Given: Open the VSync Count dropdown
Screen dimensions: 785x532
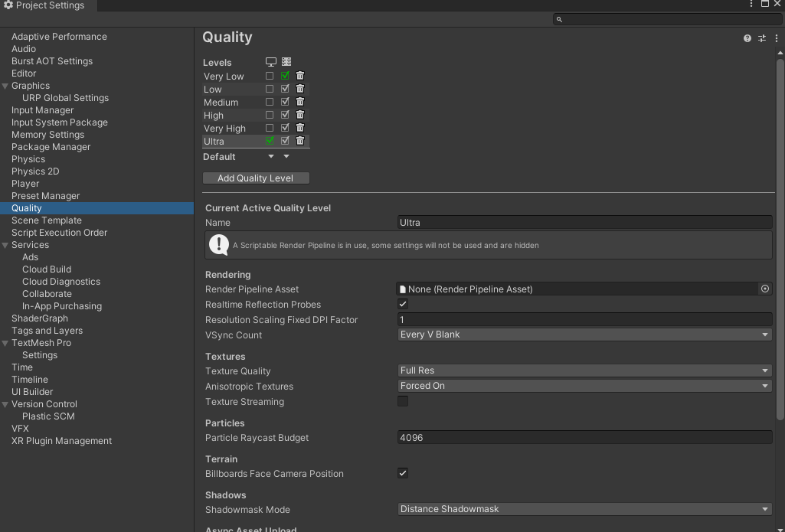Looking at the screenshot, I should click(x=584, y=335).
